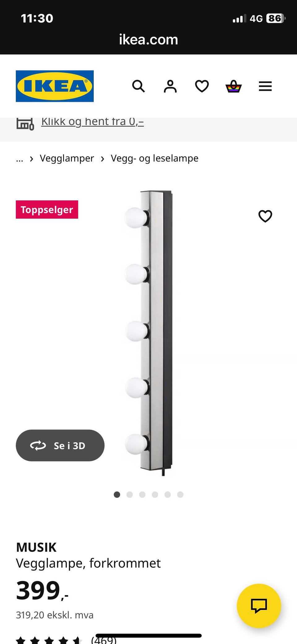Open the 469 reviews count
This screenshot has width=297, height=644.
(104, 639)
